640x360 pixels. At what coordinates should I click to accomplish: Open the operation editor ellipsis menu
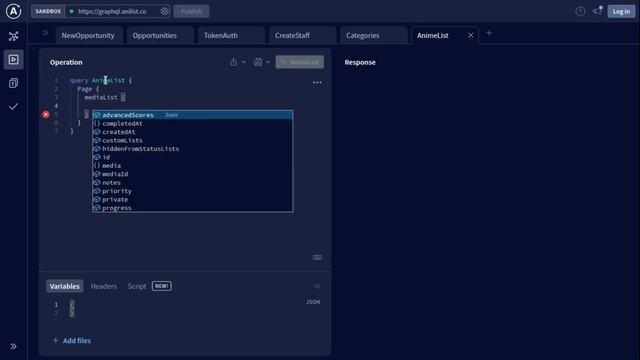click(x=317, y=82)
